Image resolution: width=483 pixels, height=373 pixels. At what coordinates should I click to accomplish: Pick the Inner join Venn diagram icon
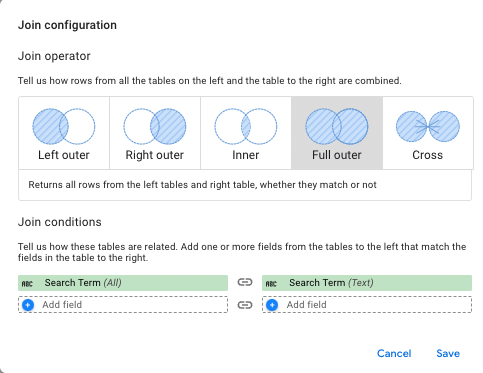pos(246,126)
